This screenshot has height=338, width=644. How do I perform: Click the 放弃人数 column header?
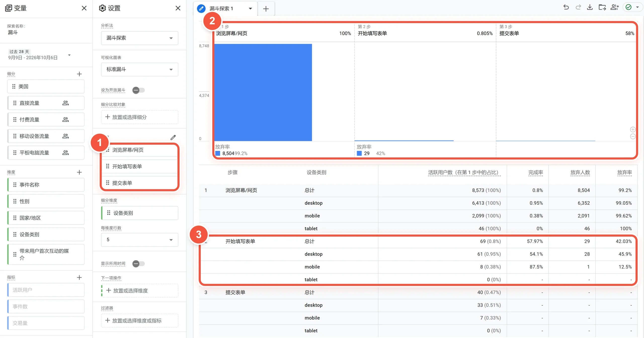(580, 173)
